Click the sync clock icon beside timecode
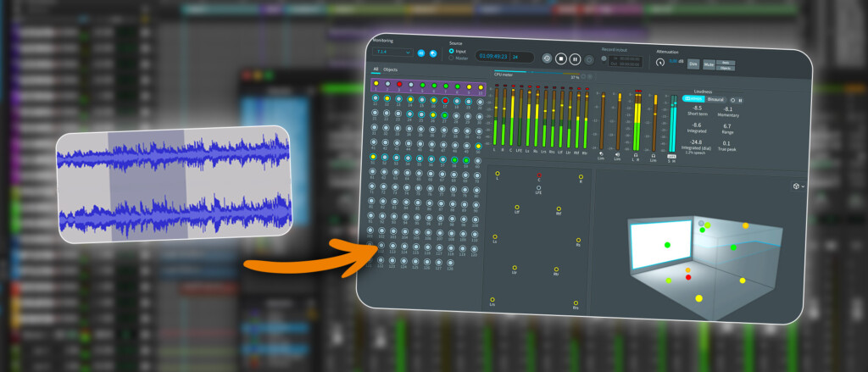The width and height of the screenshot is (868, 372). (547, 58)
